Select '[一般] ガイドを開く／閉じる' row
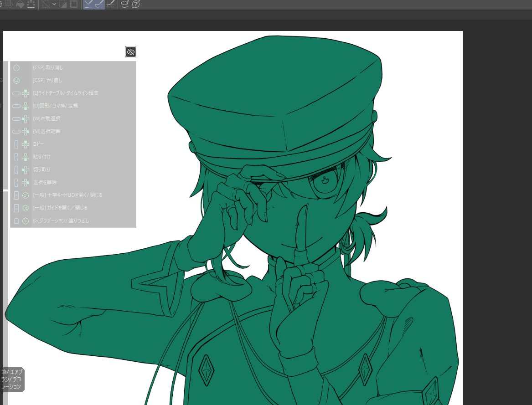Screen dimensions: 532x405 click(x=73, y=208)
